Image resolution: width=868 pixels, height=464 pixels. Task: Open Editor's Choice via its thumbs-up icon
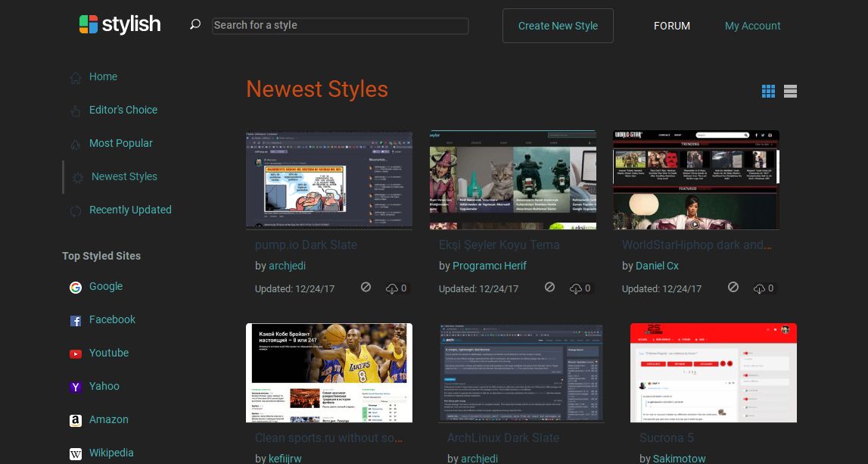click(x=76, y=111)
